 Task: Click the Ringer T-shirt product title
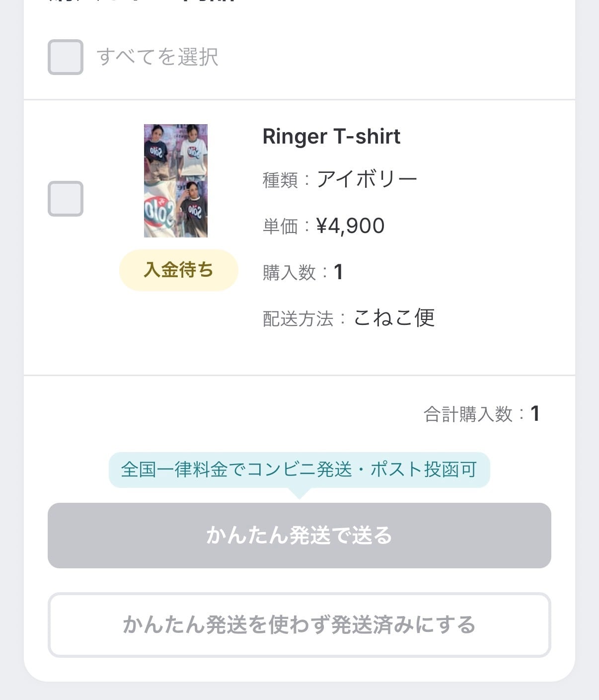point(331,137)
